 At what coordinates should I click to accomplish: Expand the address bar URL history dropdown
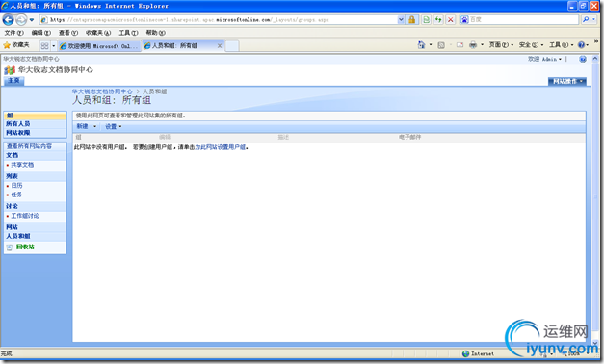[x=401, y=19]
